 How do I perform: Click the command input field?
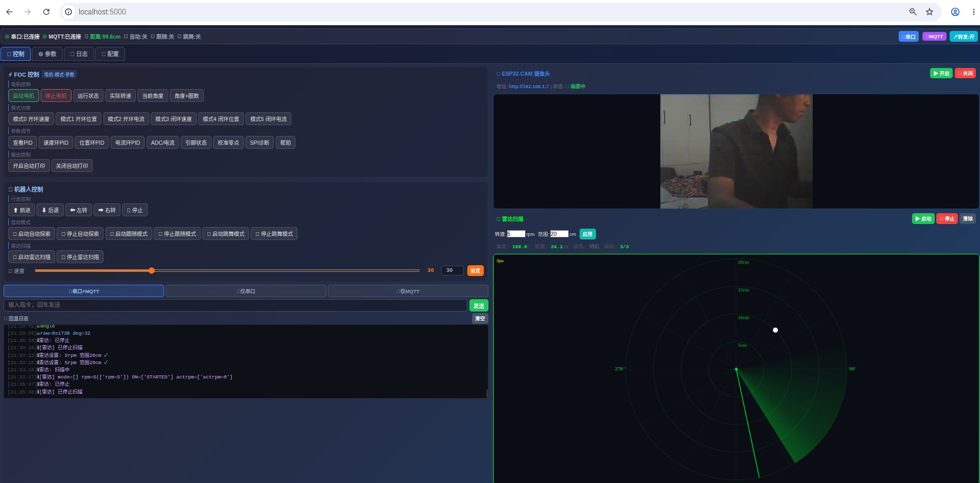[235, 305]
